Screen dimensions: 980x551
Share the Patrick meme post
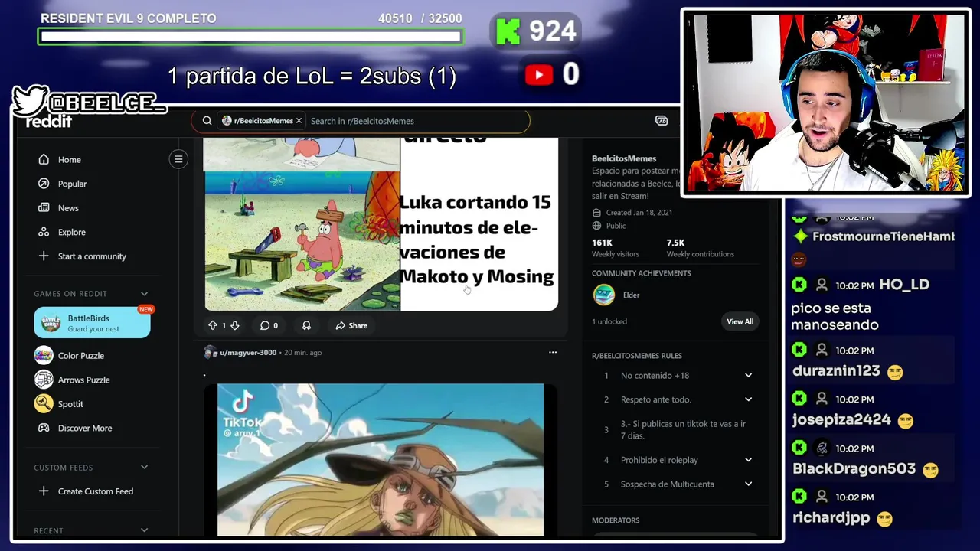click(351, 325)
